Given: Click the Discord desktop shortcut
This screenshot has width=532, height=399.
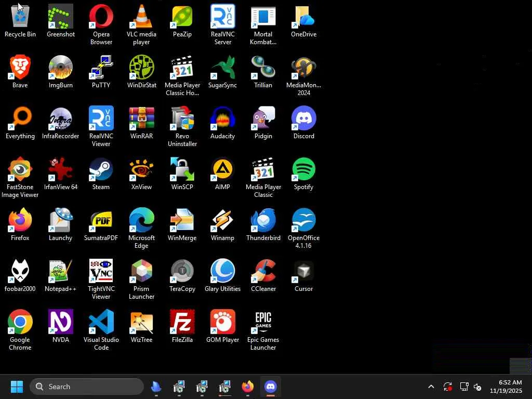Looking at the screenshot, I should pyautogui.click(x=303, y=118).
